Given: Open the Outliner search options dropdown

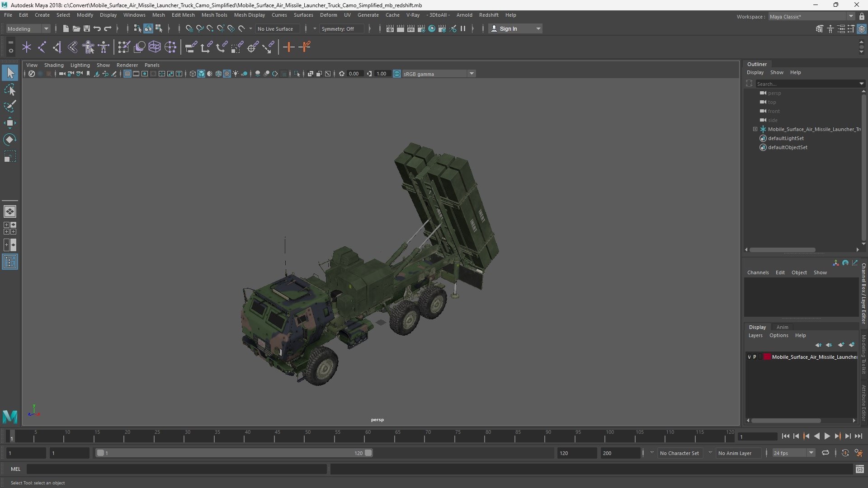Looking at the screenshot, I should click(x=861, y=84).
